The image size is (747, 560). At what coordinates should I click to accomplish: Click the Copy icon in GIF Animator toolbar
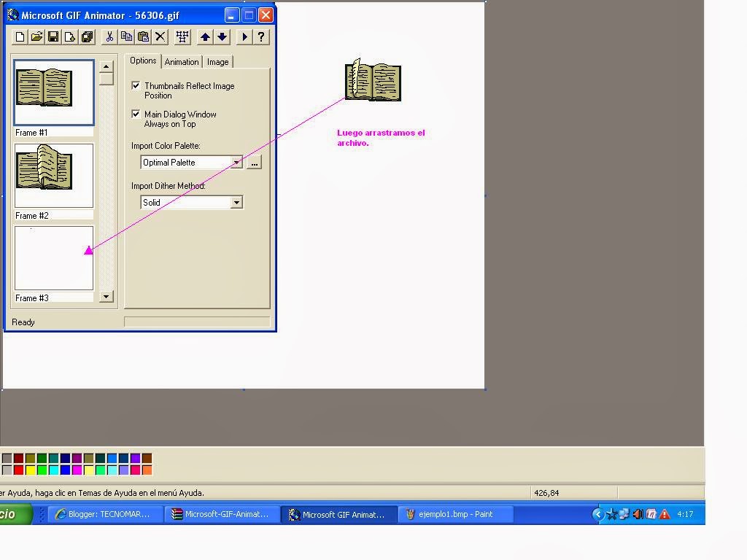(x=126, y=36)
